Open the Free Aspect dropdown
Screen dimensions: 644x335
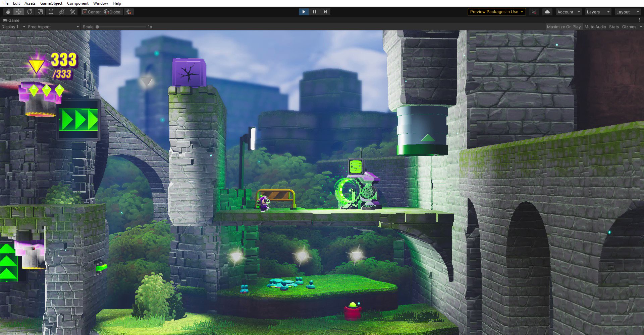[x=54, y=27]
